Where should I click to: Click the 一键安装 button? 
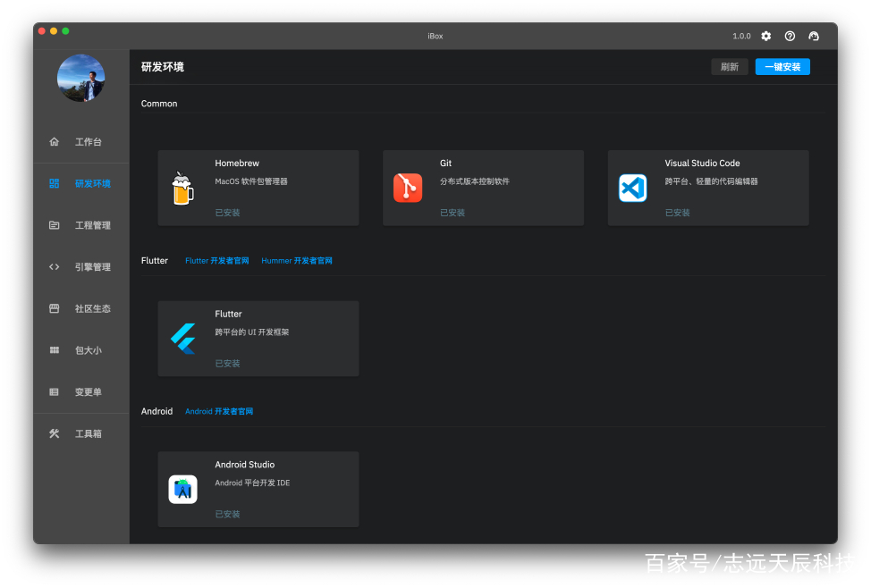pos(782,67)
